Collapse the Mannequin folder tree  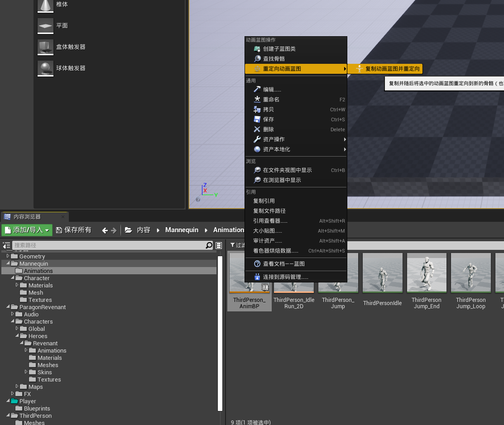point(8,263)
